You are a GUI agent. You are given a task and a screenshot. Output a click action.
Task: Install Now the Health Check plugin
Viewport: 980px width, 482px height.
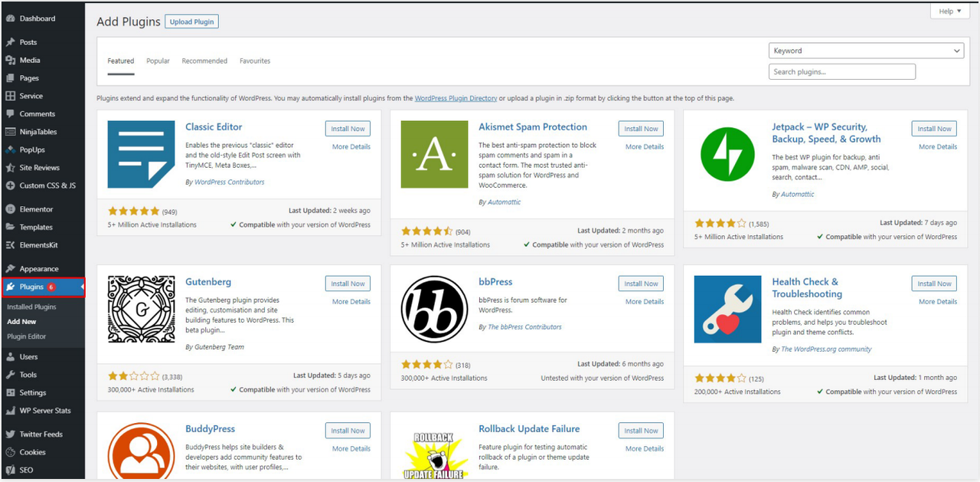[x=934, y=284]
